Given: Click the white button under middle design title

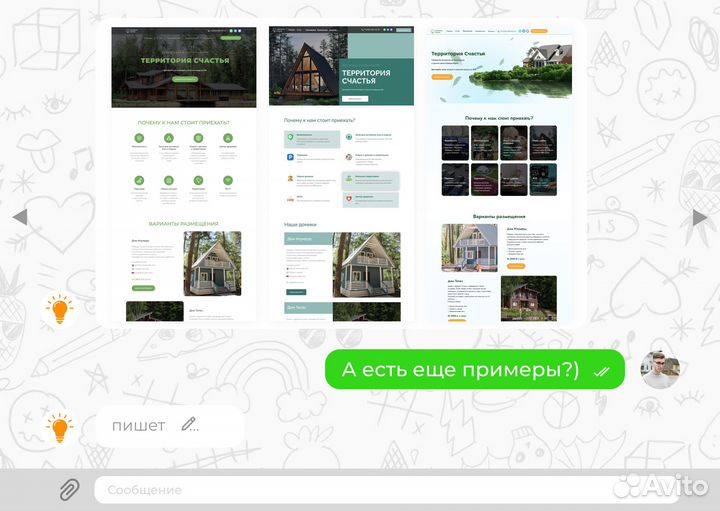Looking at the screenshot, I should (x=355, y=99).
